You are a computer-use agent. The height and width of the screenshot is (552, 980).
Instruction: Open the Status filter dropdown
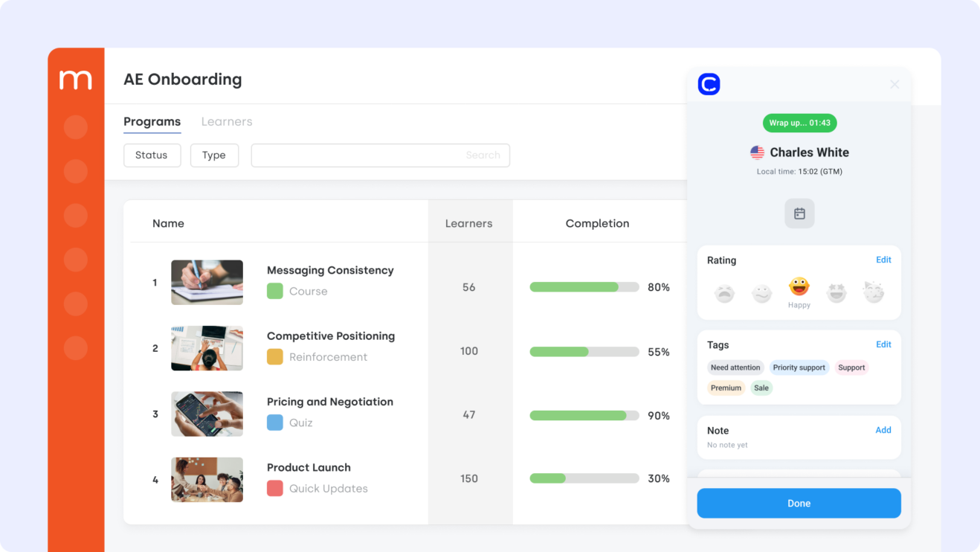152,155
